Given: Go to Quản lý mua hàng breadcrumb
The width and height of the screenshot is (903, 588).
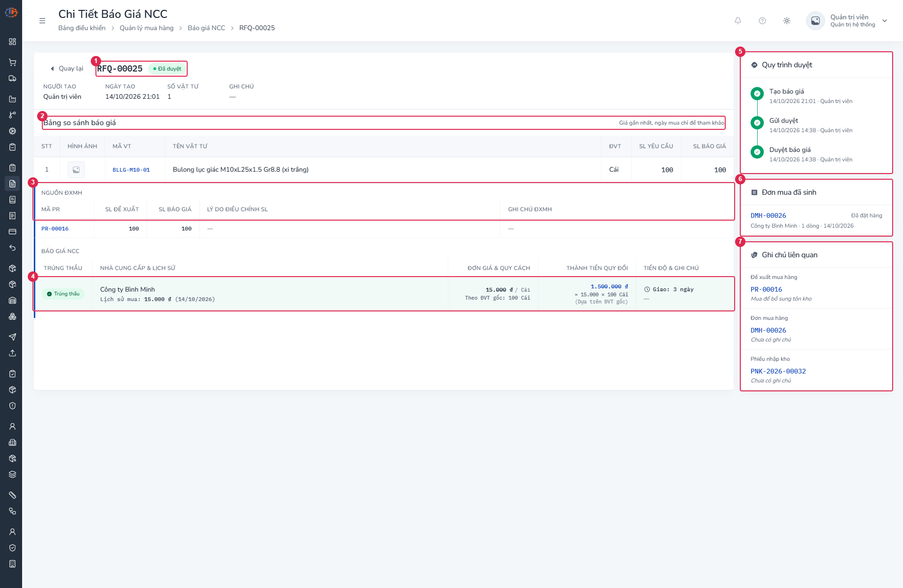Looking at the screenshot, I should click(x=146, y=28).
